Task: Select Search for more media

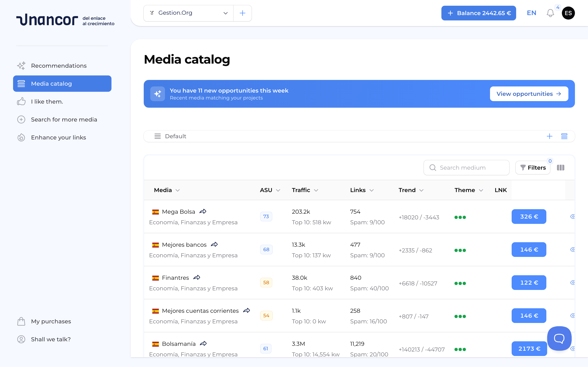Action: [64, 119]
